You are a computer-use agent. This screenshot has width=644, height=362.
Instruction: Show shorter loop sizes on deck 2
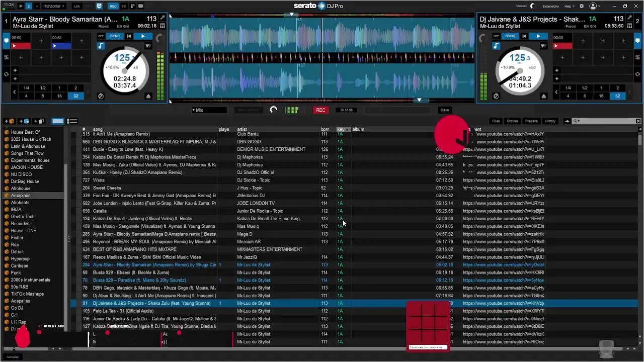556,92
